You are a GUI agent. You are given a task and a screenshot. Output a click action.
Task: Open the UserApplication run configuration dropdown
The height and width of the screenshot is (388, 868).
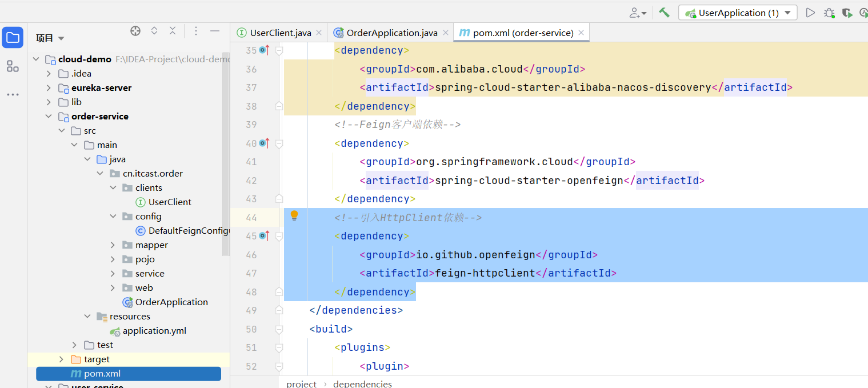(x=738, y=13)
